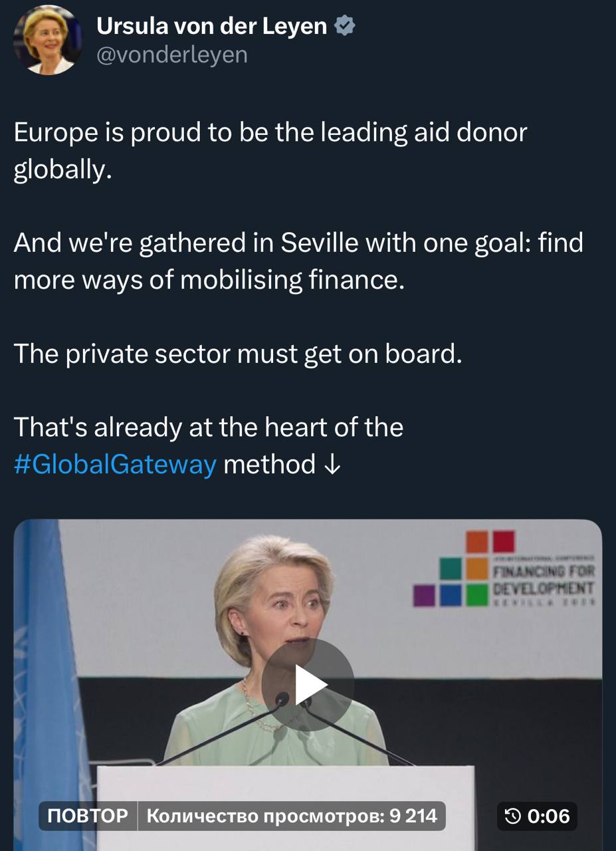Click the display name Ursula von der Leyen
This screenshot has height=851, width=616.
point(211,27)
